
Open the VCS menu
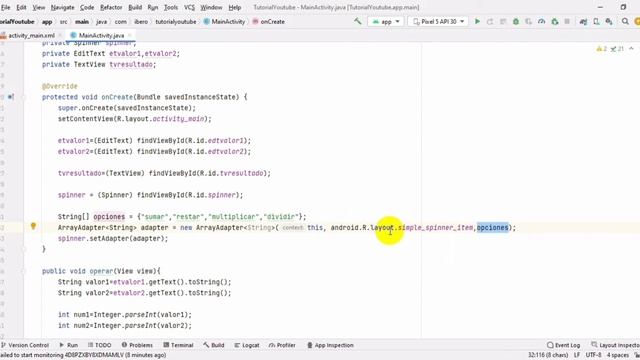pos(189,7)
